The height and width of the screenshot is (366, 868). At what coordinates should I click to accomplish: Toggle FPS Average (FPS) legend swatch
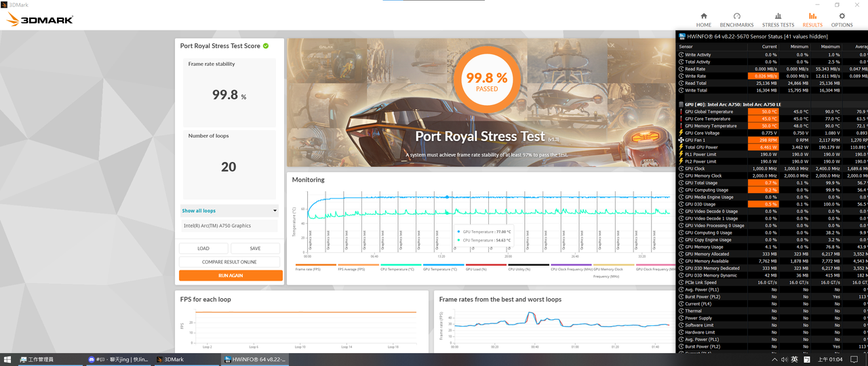click(358, 265)
